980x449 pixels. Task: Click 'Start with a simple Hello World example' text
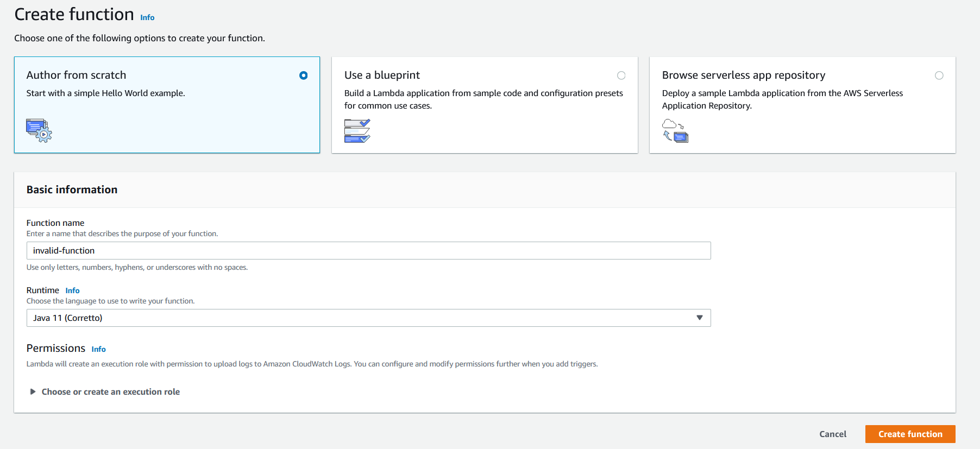[x=105, y=93]
